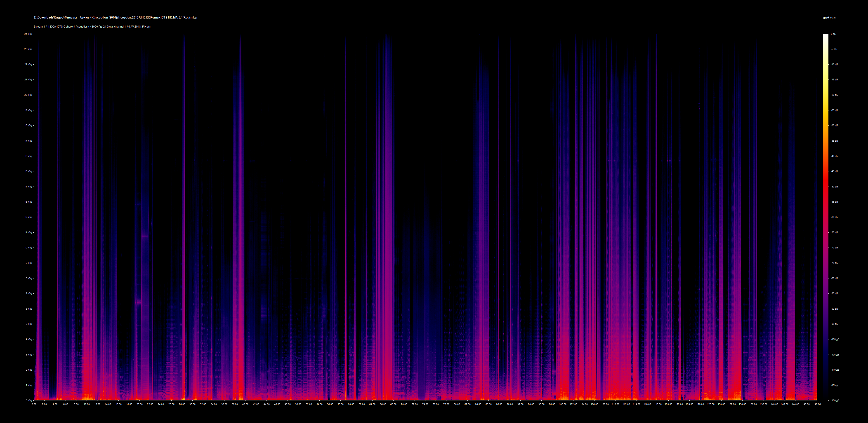Click the Inception .mka file path title
The width and height of the screenshot is (868, 423).
pos(115,18)
